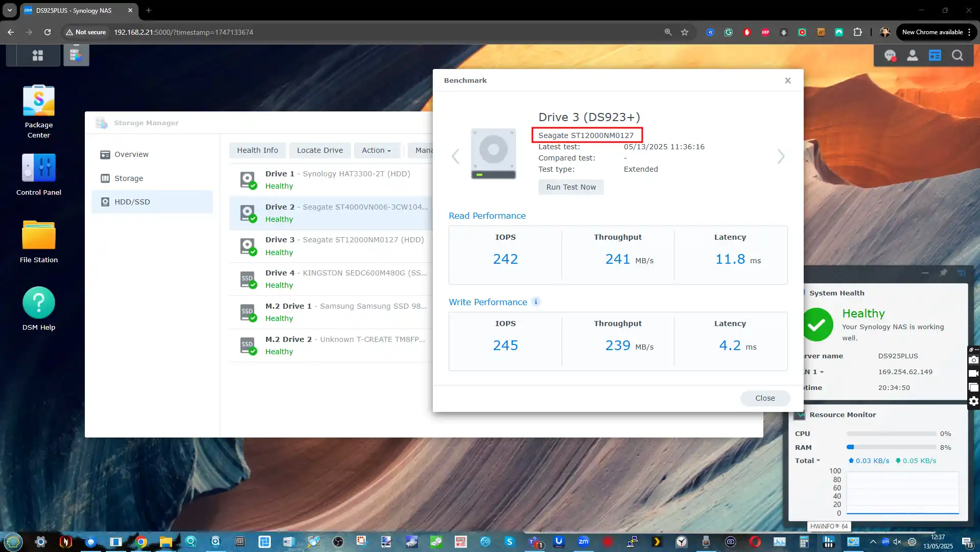Click the hard drive image in Benchmark

pos(493,154)
